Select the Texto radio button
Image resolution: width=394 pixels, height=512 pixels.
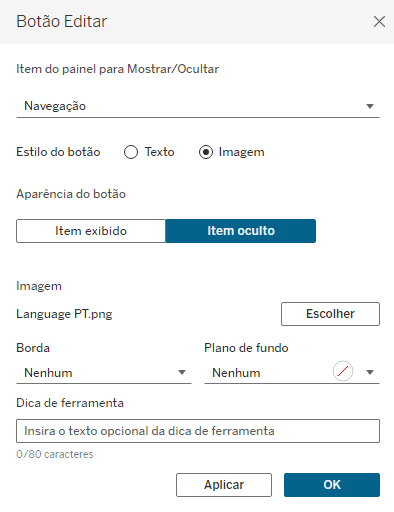tap(131, 152)
